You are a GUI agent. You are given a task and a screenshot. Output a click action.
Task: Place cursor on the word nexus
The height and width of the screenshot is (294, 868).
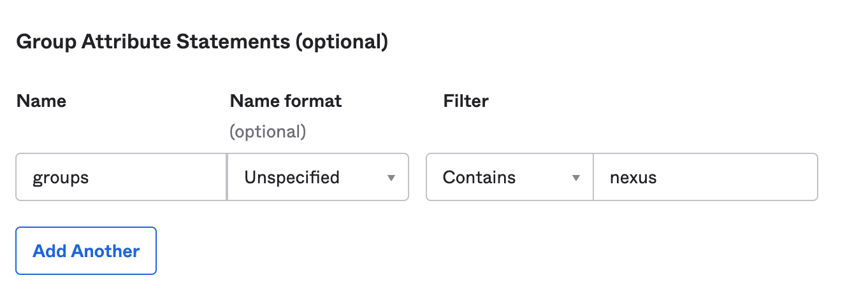pyautogui.click(x=633, y=178)
